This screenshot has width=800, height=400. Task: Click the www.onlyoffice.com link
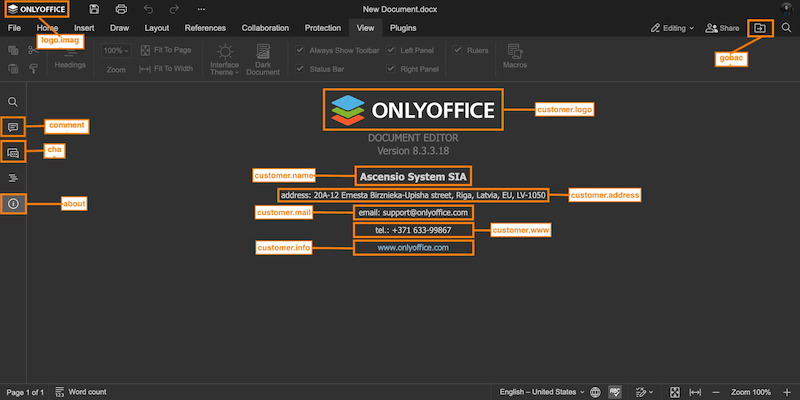click(x=413, y=247)
